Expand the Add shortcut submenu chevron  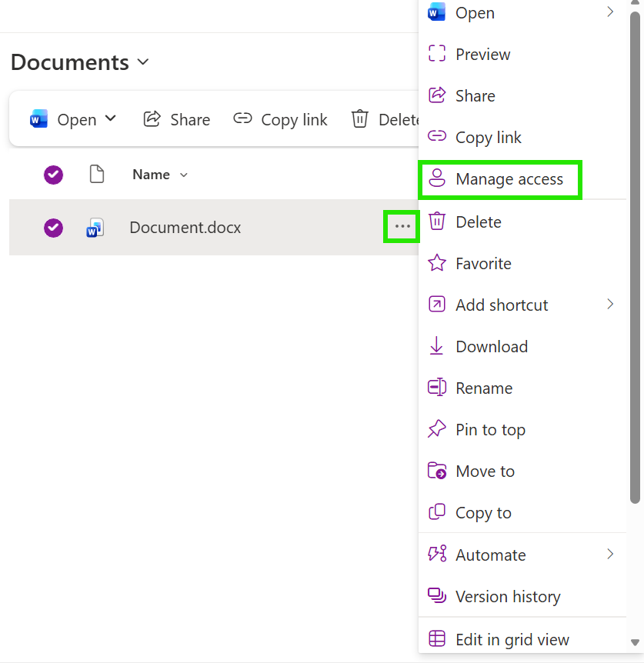click(x=610, y=304)
